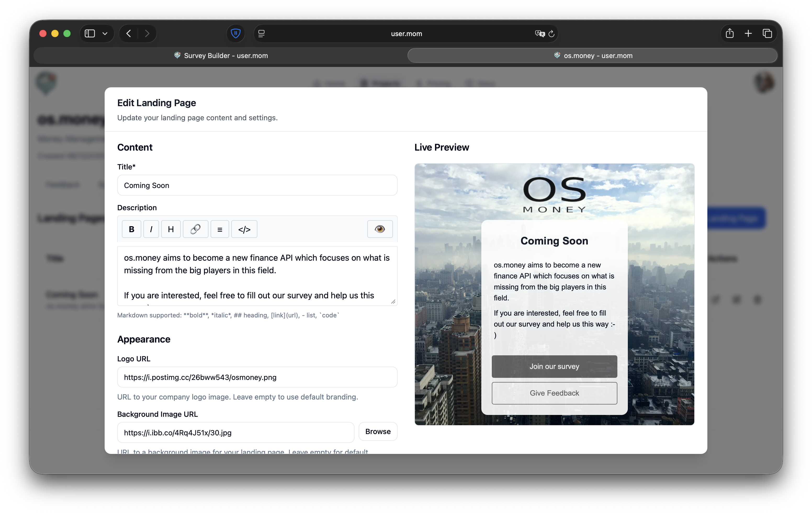
Task: Open the page translation option
Action: (x=539, y=33)
